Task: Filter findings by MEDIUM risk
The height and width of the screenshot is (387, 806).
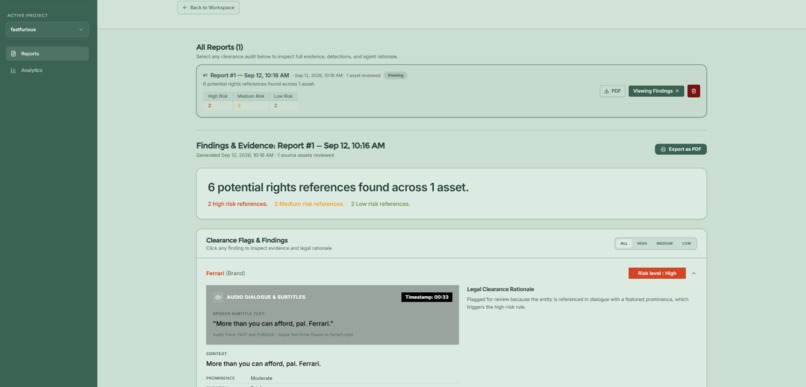Action: [664, 244]
